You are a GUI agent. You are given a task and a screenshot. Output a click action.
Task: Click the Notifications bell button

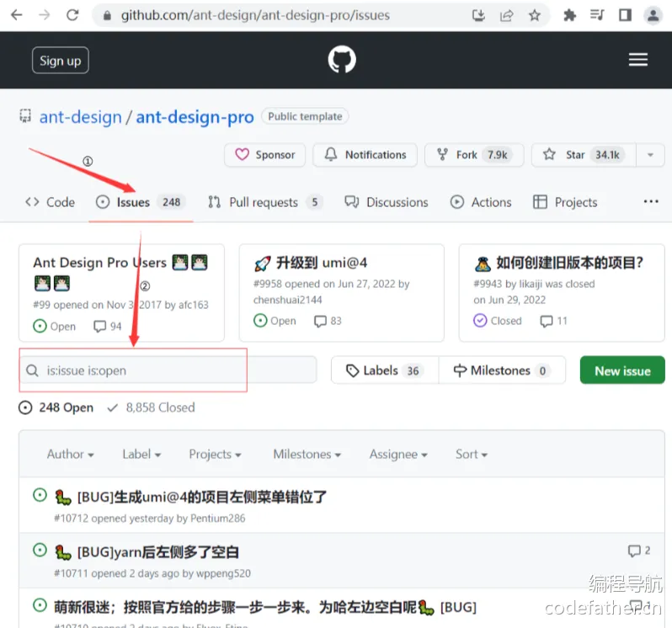click(365, 155)
